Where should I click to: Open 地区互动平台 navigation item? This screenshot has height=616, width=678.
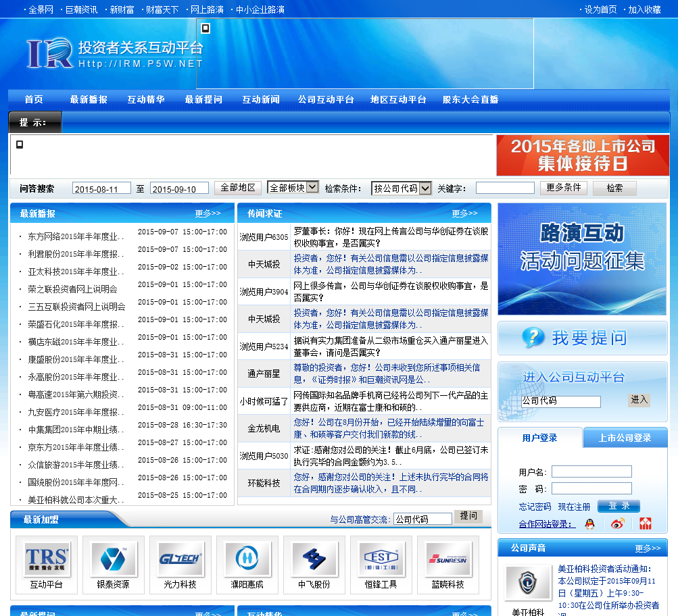[398, 100]
